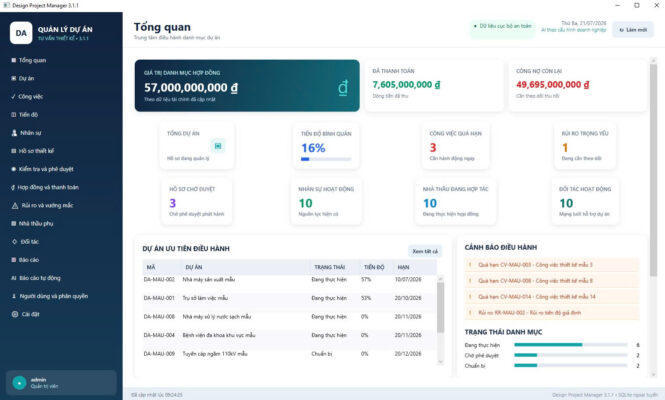This screenshot has width=665, height=400.
Task: Click the Quá hạn CV-MAU-008 alert
Action: [552, 281]
